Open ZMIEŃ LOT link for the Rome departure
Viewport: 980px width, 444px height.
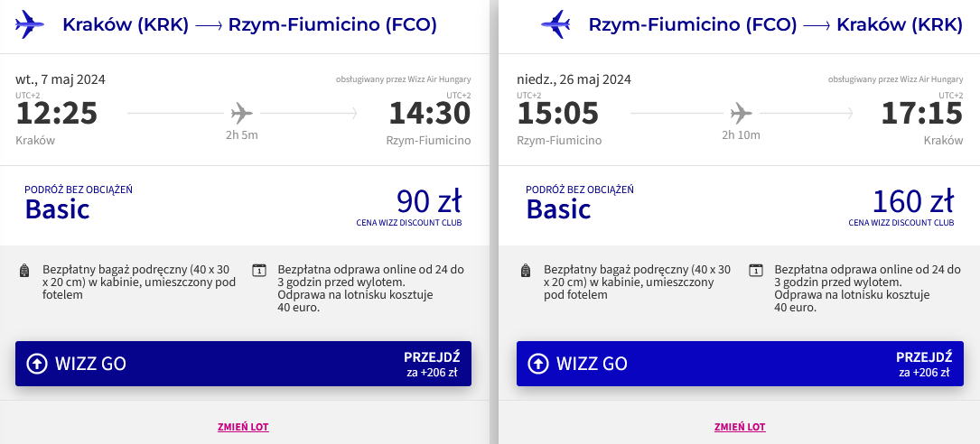click(740, 427)
